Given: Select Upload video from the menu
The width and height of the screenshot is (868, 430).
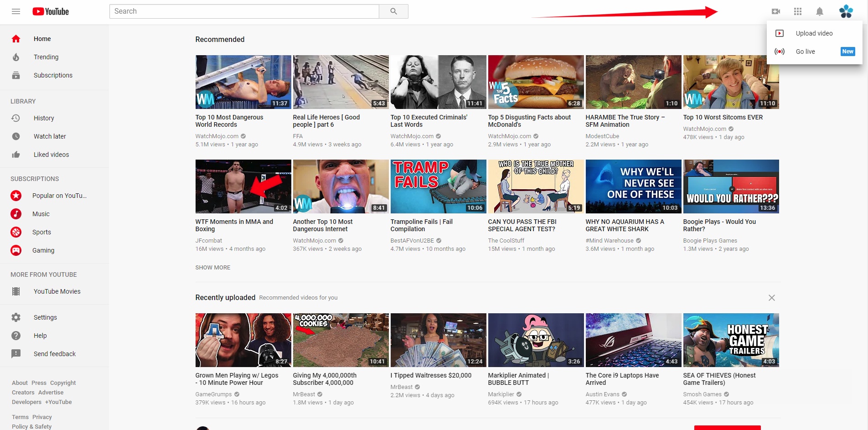Looking at the screenshot, I should click(x=814, y=33).
